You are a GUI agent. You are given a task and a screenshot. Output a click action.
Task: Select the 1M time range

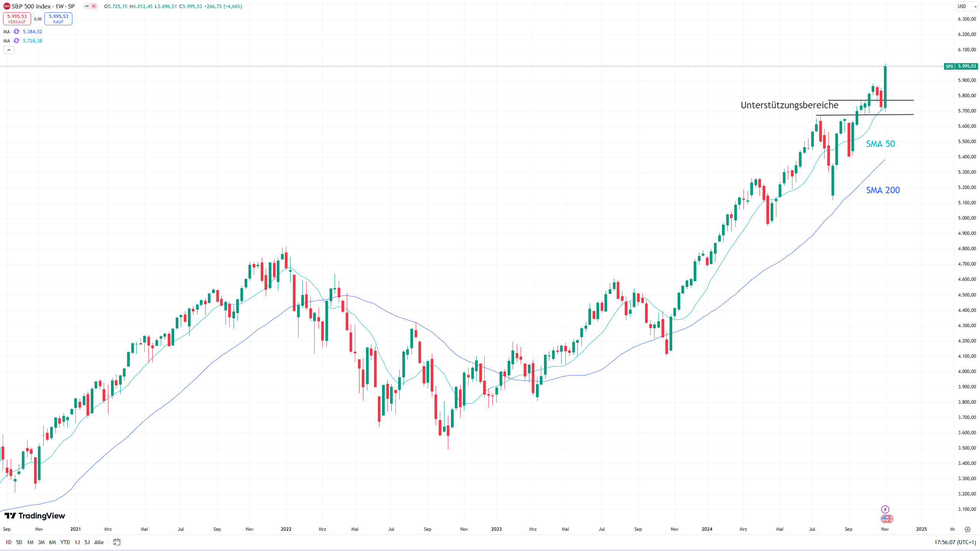click(x=30, y=542)
